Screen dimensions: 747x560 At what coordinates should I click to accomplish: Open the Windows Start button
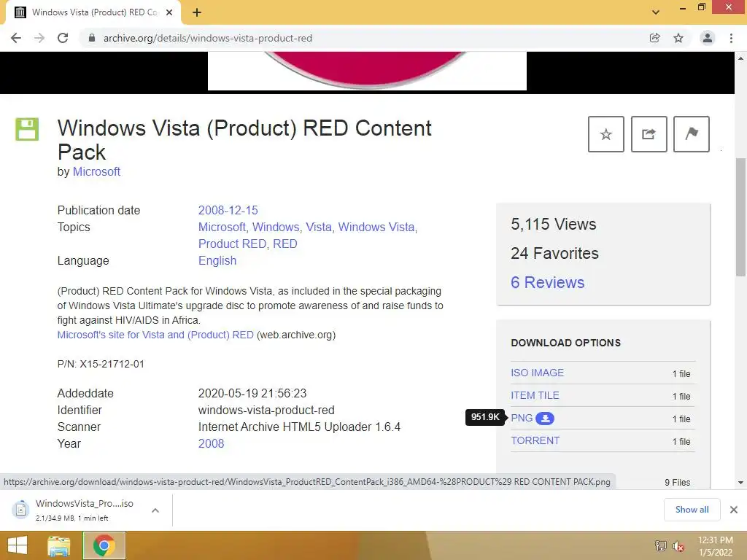(18, 545)
